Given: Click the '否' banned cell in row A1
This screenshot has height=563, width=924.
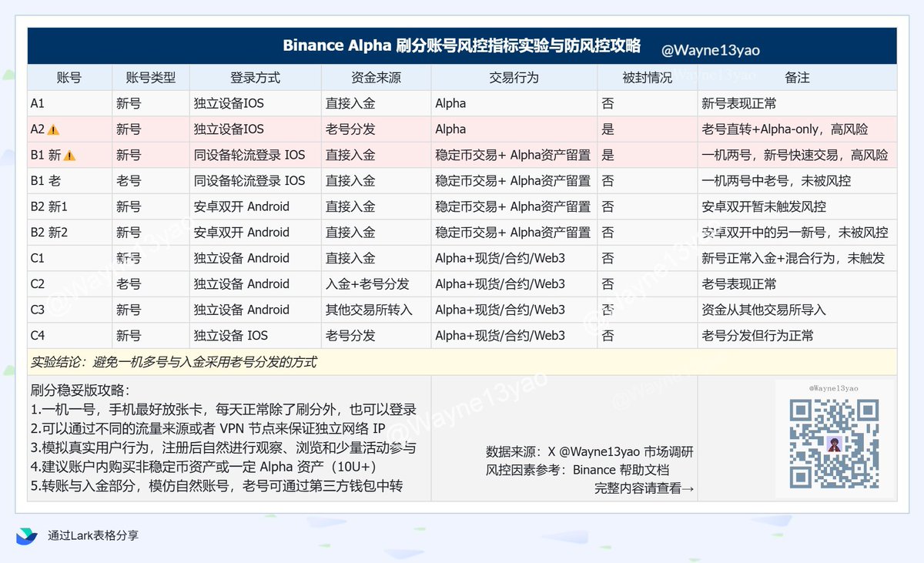Looking at the screenshot, I should click(x=647, y=103).
